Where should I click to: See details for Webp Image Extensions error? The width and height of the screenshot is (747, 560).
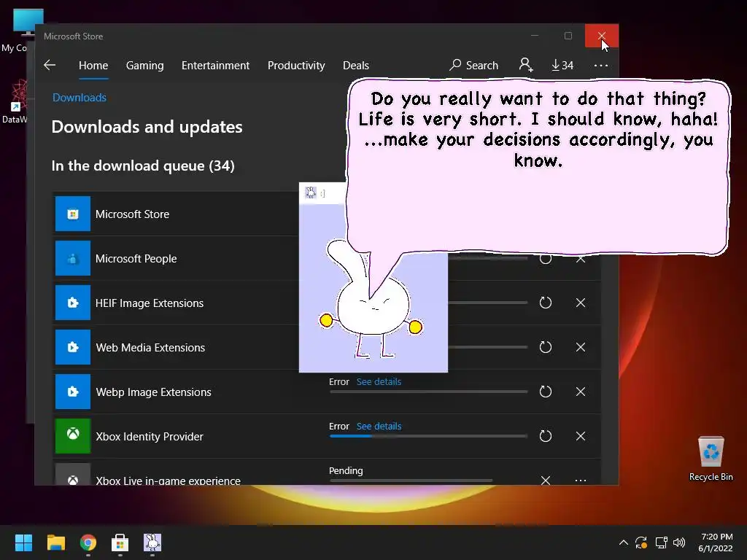click(379, 382)
